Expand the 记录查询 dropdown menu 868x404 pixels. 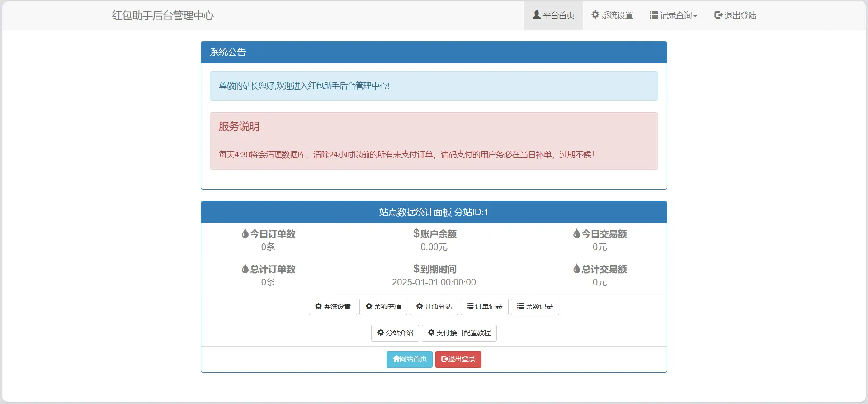(673, 15)
